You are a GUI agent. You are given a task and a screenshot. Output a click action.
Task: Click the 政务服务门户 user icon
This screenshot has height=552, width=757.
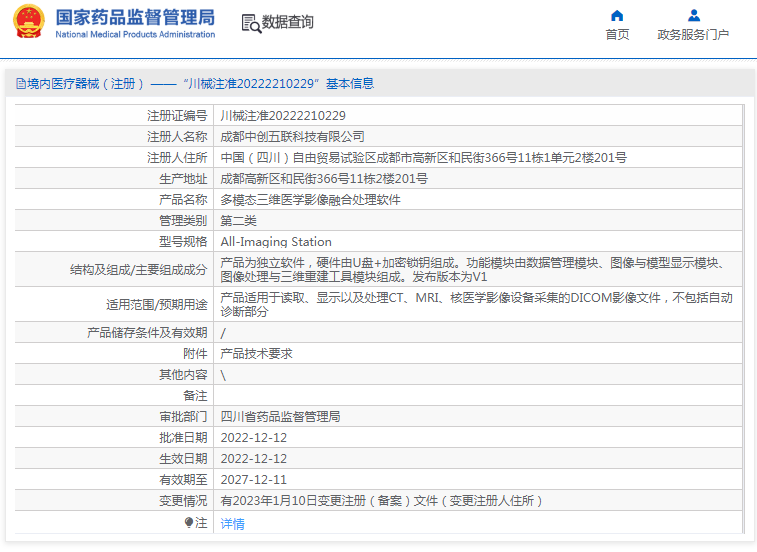coord(694,16)
